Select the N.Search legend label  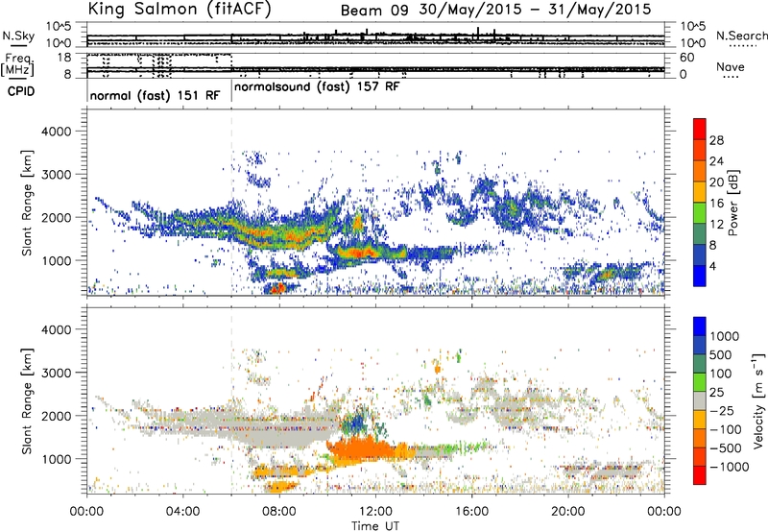(741, 36)
